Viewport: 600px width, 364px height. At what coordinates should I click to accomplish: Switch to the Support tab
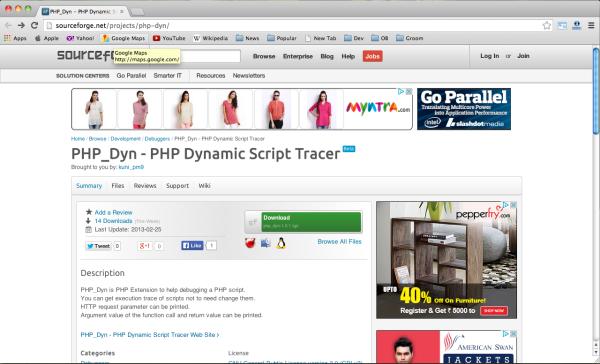pos(177,186)
